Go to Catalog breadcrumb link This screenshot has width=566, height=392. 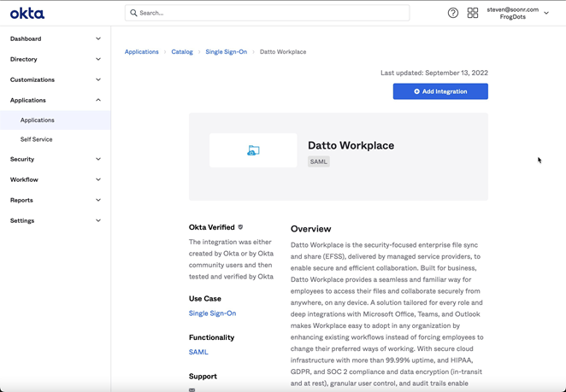(182, 52)
